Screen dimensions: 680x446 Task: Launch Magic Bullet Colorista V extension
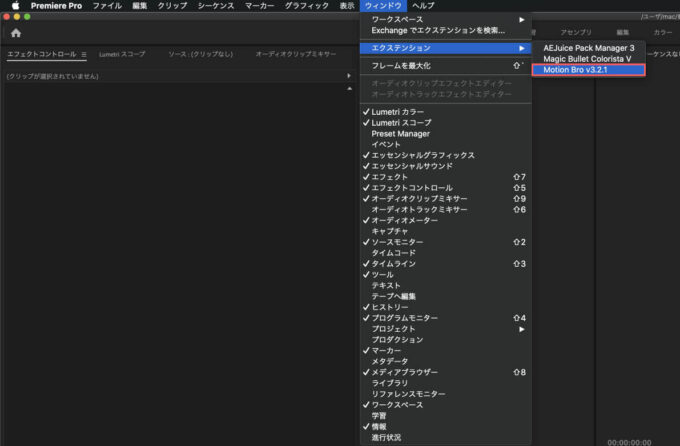(588, 59)
